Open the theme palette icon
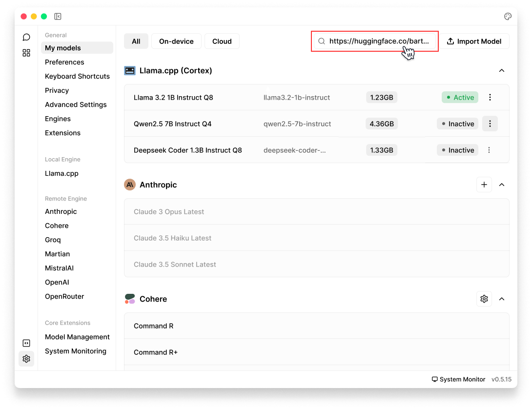532x410 pixels. [508, 17]
